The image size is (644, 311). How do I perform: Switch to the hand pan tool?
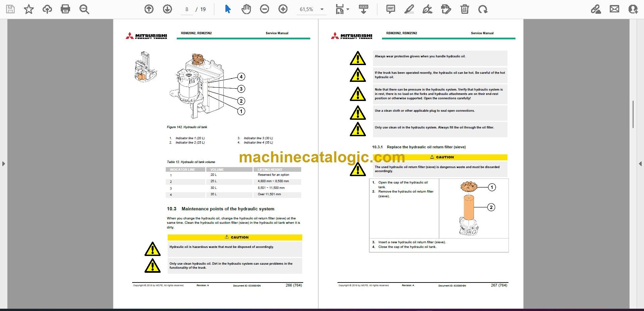[x=246, y=9]
